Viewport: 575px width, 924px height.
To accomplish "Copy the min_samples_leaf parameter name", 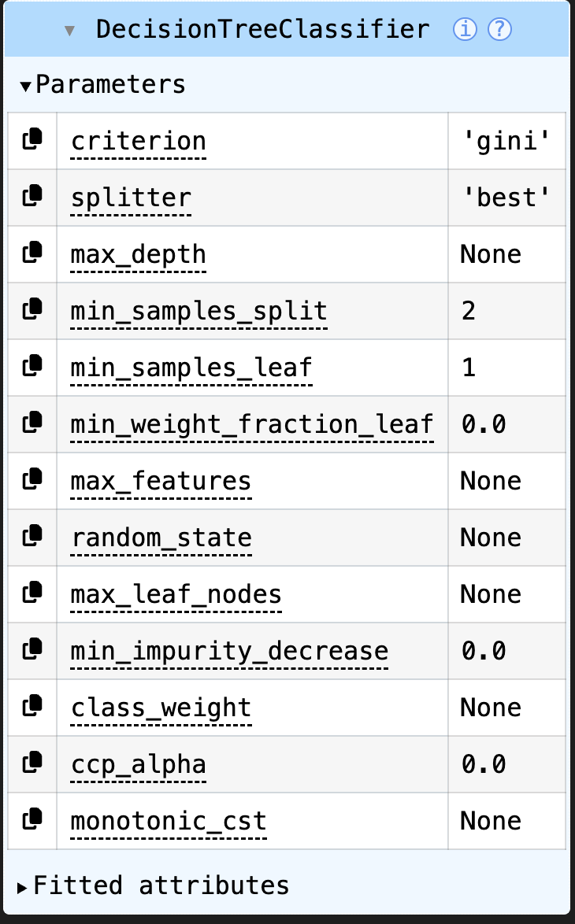I will [32, 365].
